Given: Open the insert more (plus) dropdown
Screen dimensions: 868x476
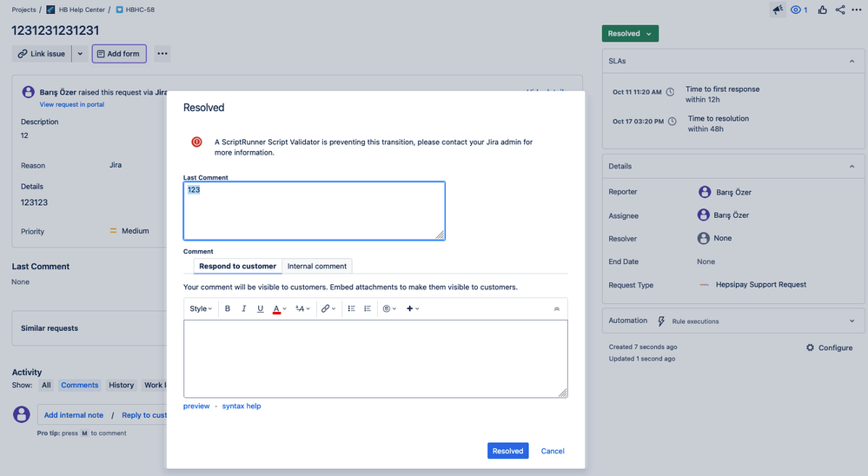Looking at the screenshot, I should point(413,309).
